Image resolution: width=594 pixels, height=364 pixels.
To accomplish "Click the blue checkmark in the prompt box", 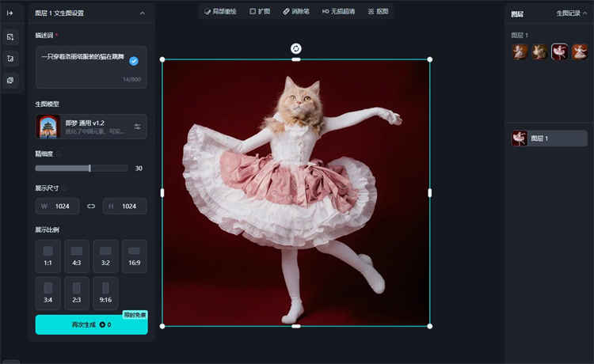I will click(x=134, y=61).
